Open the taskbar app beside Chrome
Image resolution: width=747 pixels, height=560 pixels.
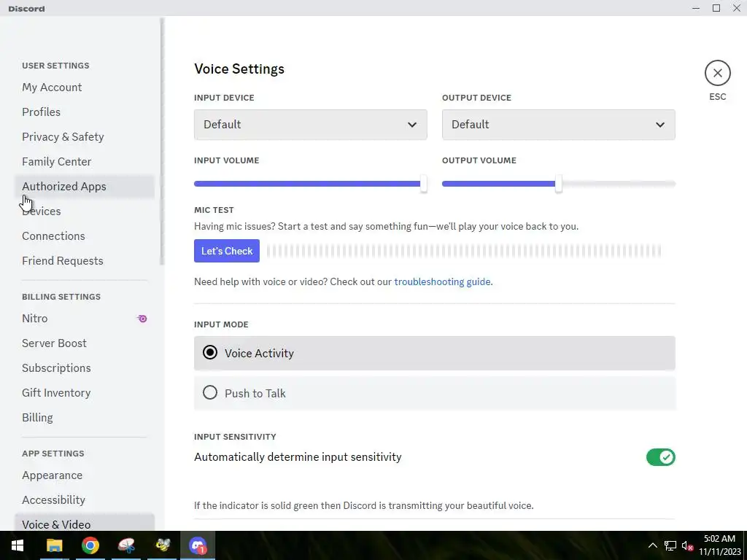(126, 545)
